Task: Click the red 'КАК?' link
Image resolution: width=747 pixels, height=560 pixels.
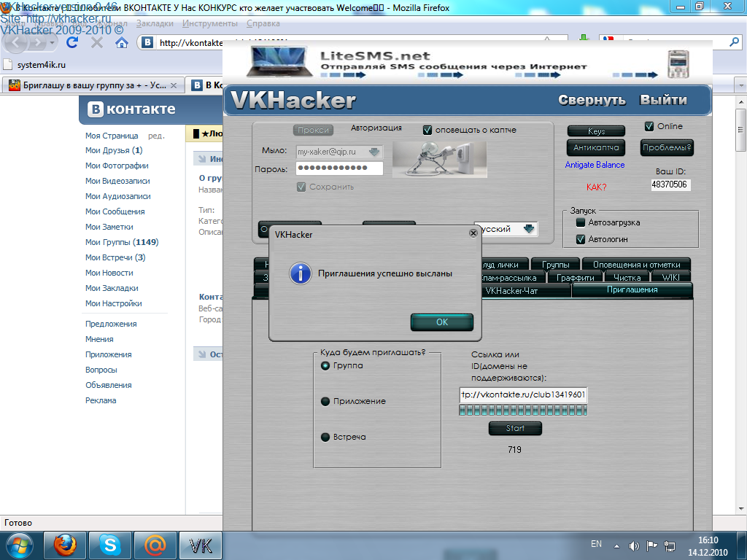Action: pyautogui.click(x=597, y=187)
